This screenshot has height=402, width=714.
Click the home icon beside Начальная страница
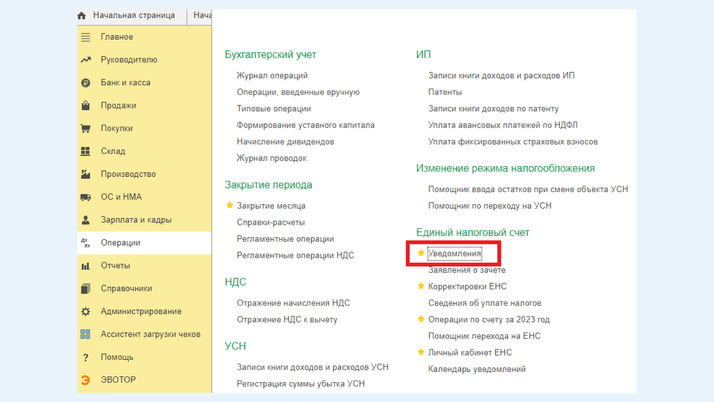(82, 16)
